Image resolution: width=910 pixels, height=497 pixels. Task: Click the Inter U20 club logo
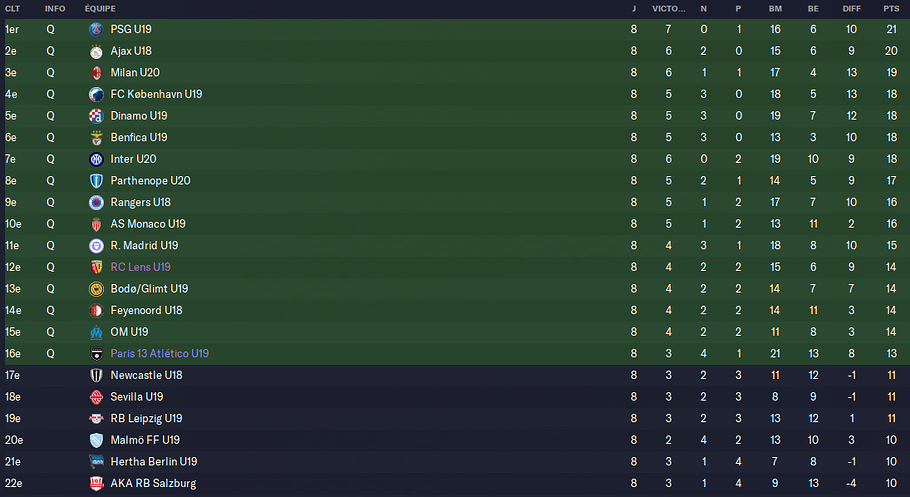96,159
